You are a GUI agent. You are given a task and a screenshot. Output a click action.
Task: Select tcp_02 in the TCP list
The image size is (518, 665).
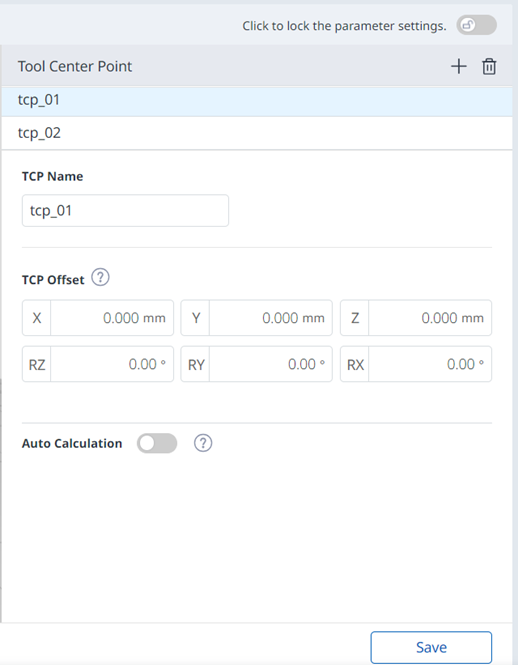257,133
